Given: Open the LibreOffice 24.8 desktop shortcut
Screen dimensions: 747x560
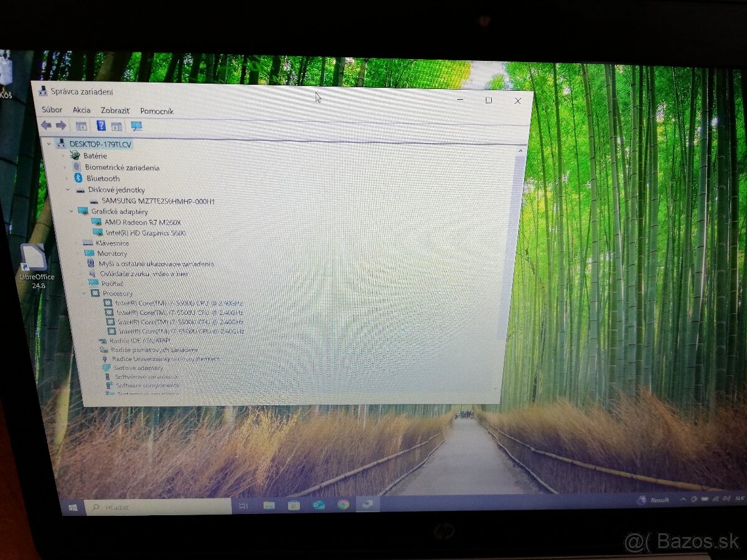Looking at the screenshot, I should pyautogui.click(x=35, y=266).
